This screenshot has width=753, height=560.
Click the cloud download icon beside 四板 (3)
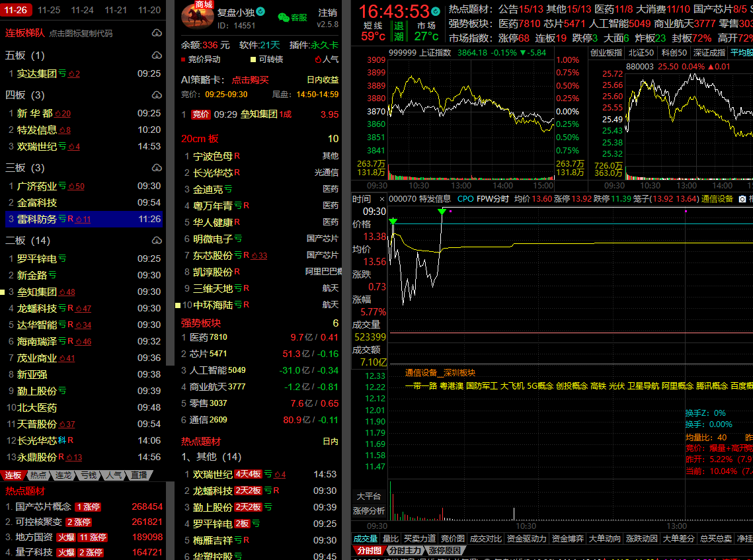157,95
